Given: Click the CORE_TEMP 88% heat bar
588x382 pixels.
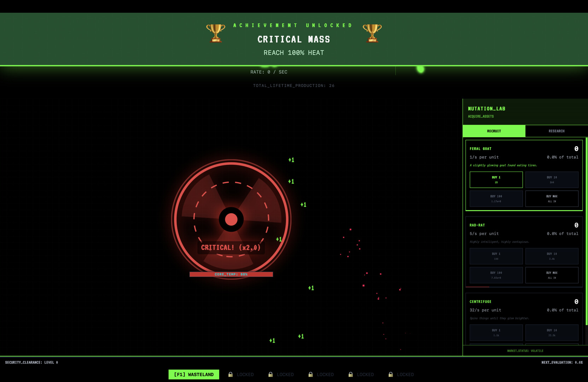Looking at the screenshot, I should point(231,274).
